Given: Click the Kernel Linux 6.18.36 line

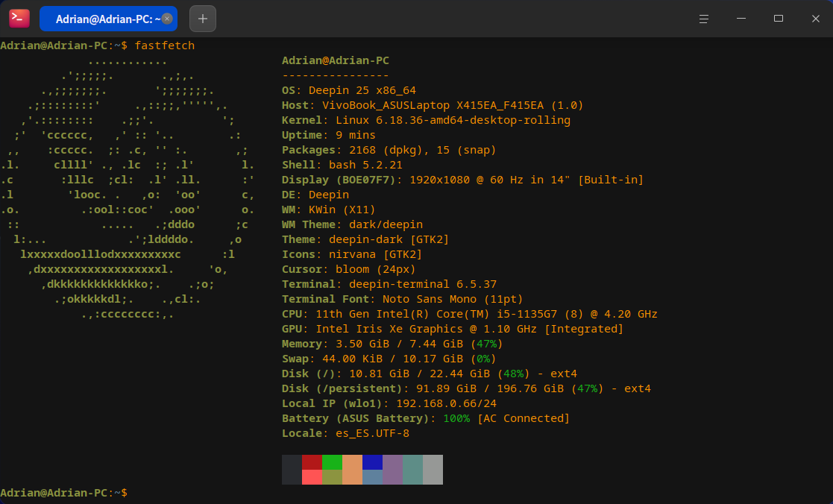Looking at the screenshot, I should (426, 120).
